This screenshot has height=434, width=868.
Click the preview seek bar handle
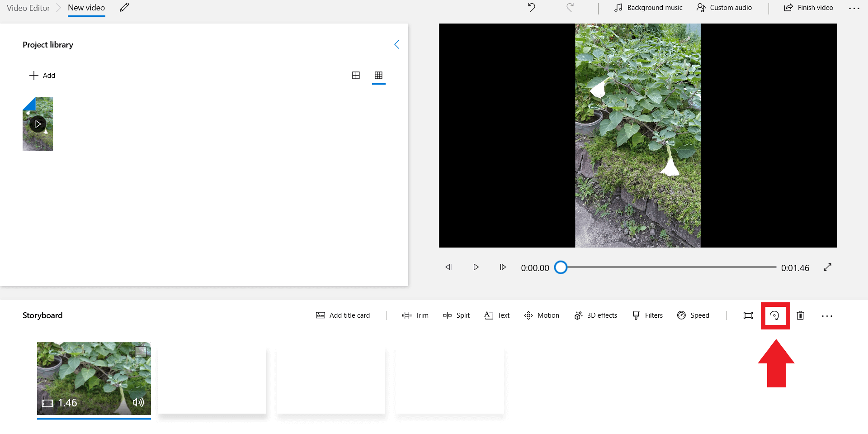pyautogui.click(x=561, y=267)
